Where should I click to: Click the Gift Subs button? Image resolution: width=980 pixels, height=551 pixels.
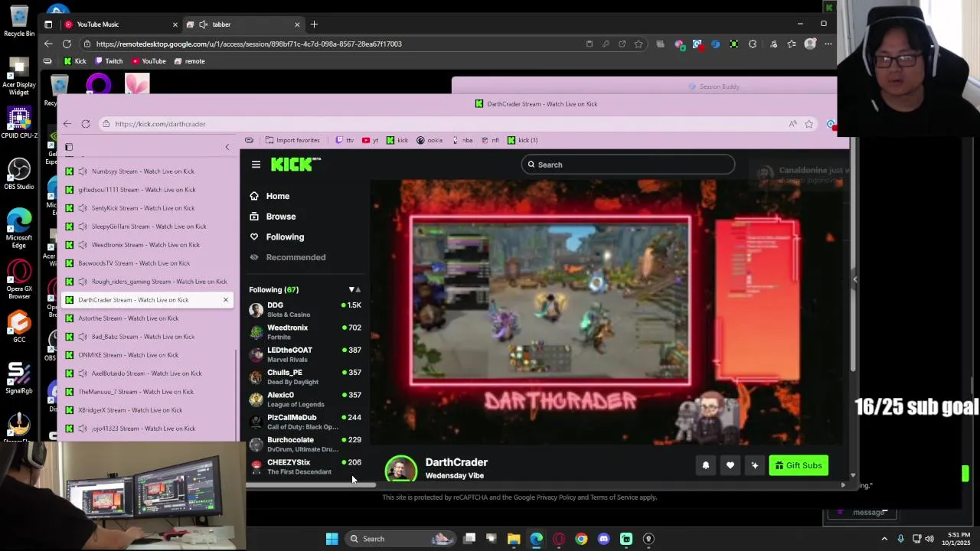(x=799, y=465)
